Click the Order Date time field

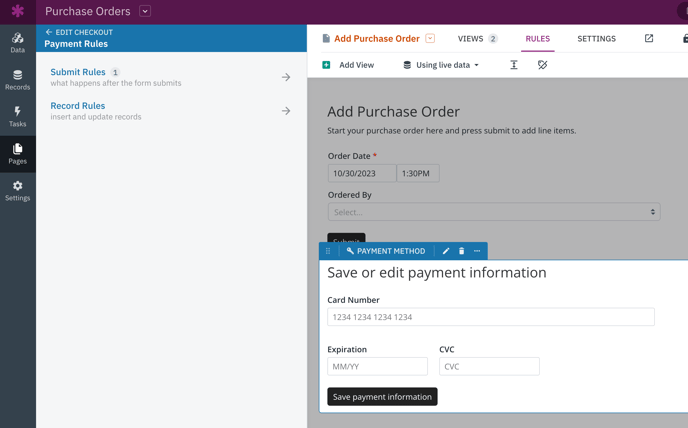click(418, 173)
